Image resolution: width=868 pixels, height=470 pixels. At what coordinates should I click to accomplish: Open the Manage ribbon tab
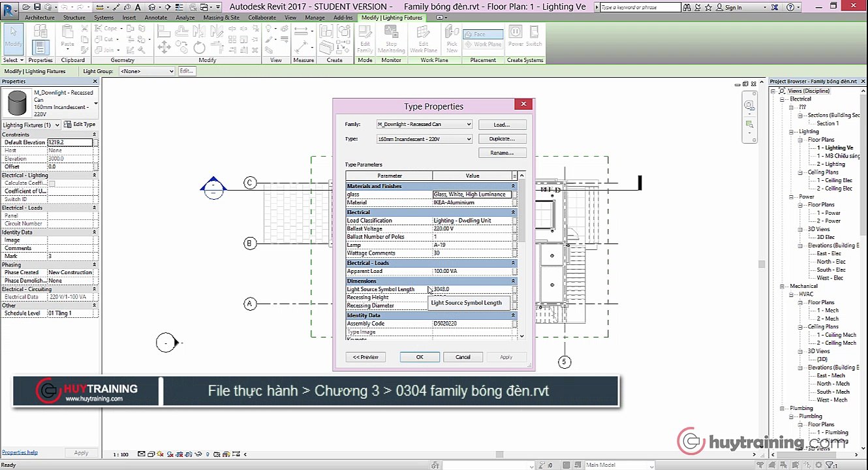click(315, 18)
